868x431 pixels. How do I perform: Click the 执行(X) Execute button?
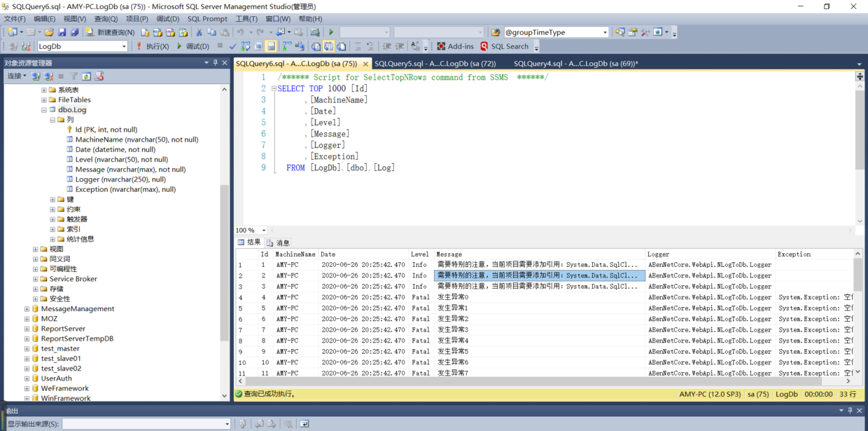(152, 46)
